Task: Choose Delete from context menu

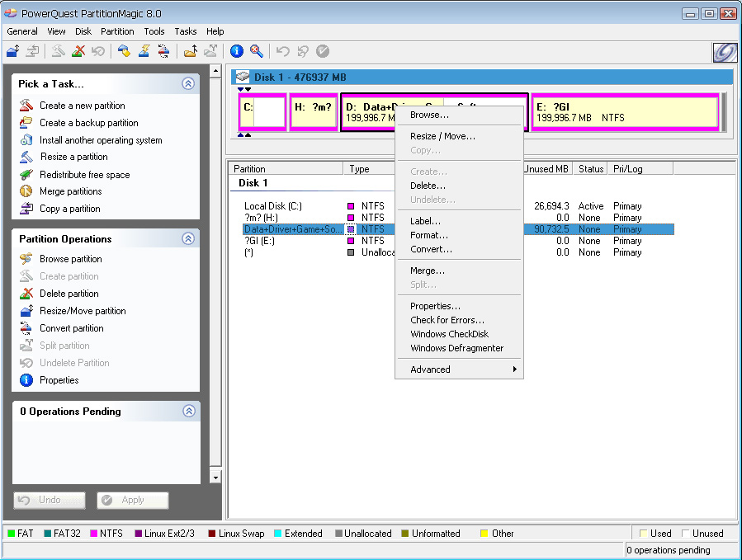Action: pos(459,186)
